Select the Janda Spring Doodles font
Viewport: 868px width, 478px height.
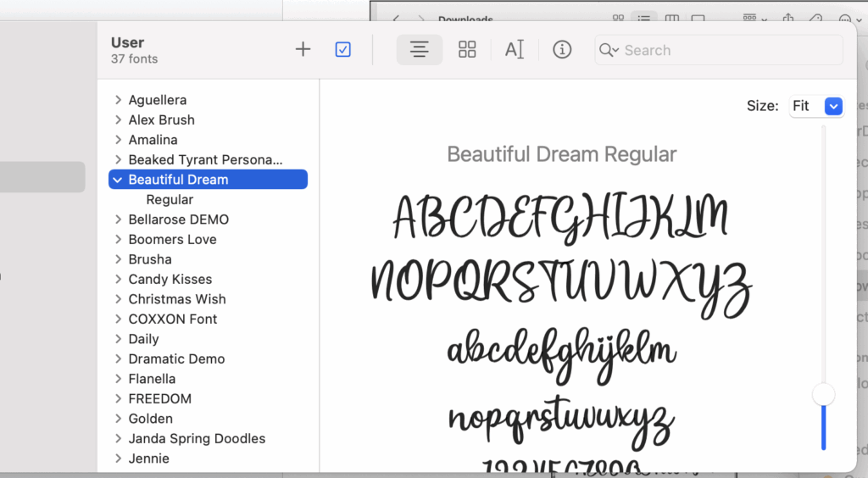(x=197, y=439)
